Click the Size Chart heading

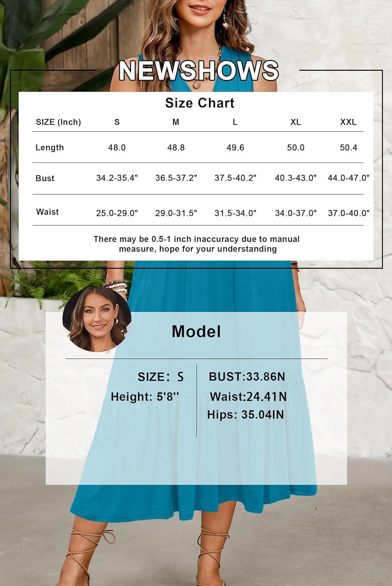click(200, 103)
